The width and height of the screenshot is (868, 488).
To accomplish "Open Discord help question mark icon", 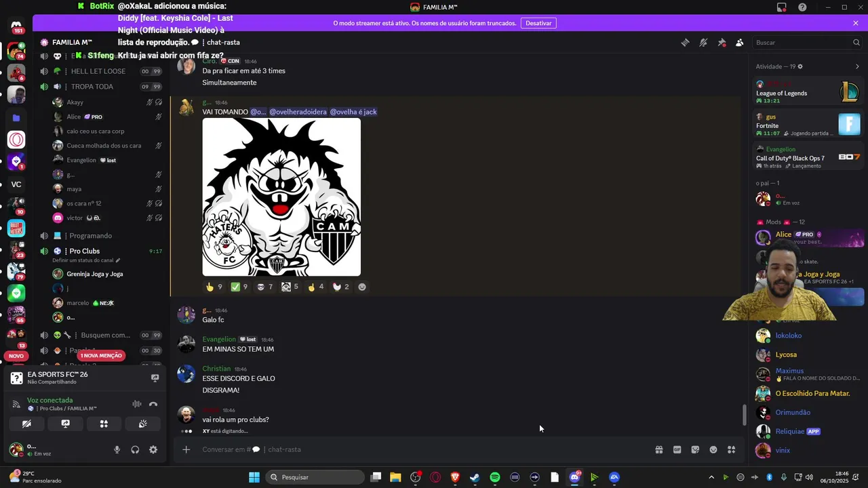I will pos(803,7).
